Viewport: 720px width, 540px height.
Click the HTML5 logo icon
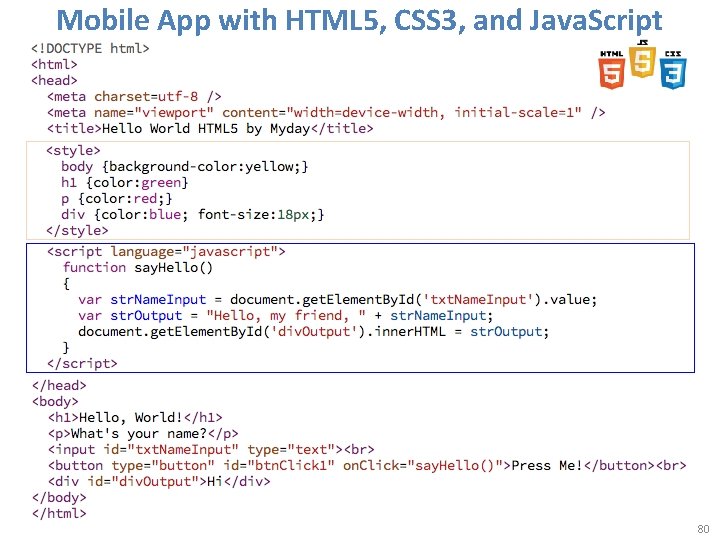coord(612,69)
